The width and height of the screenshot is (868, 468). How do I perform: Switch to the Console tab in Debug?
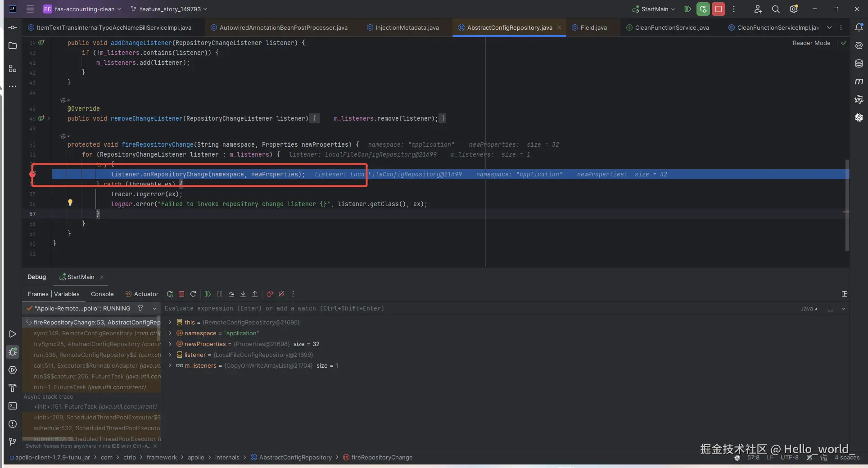pyautogui.click(x=102, y=294)
